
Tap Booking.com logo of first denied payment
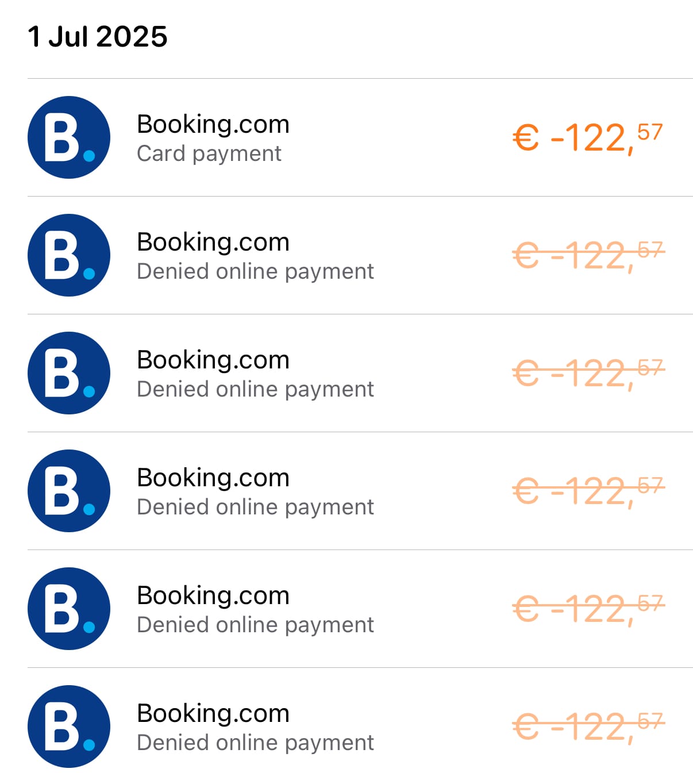69,255
